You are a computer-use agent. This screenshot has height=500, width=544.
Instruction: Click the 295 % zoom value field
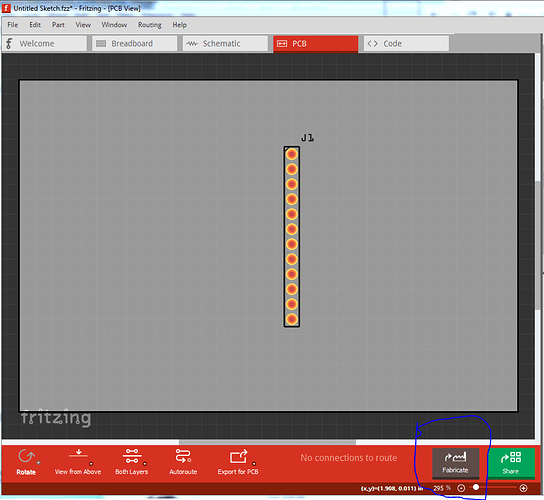point(442,488)
